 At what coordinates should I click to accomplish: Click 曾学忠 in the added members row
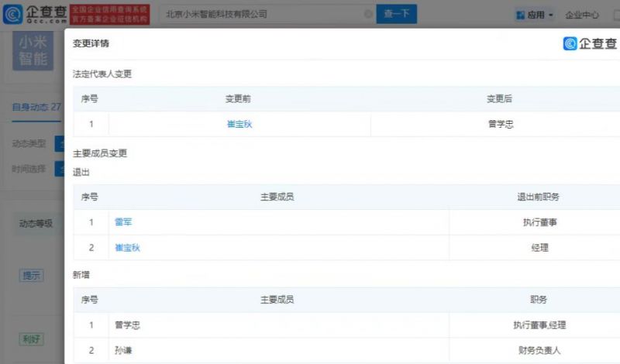point(127,325)
